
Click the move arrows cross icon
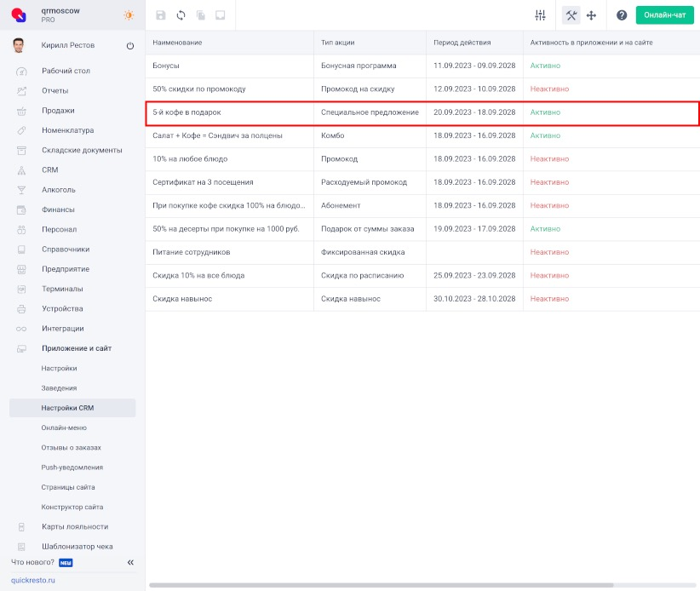coord(592,15)
